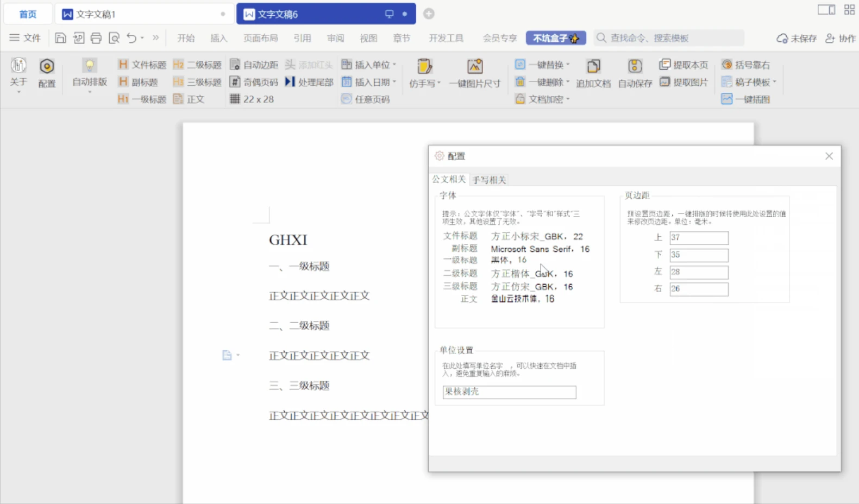Click 一键插图 one-click illustration

[x=745, y=99]
